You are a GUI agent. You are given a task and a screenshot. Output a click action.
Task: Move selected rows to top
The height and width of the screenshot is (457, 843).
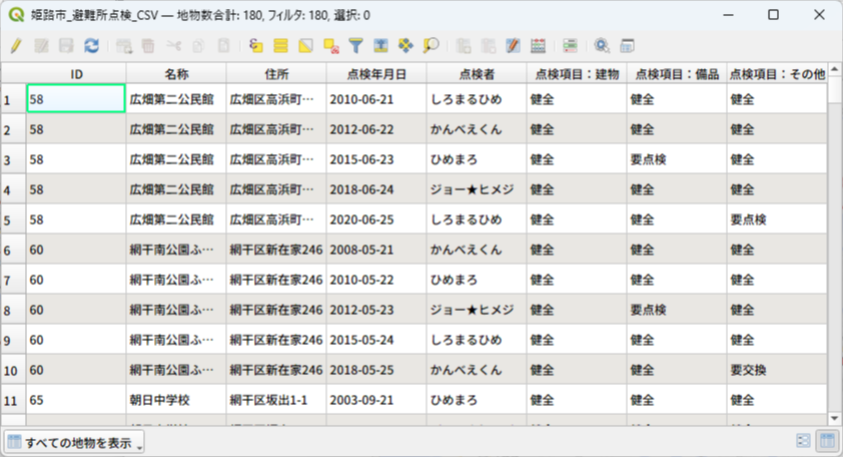tap(381, 46)
